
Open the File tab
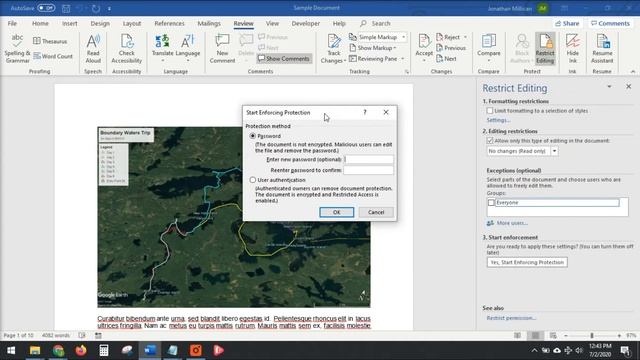tap(12, 24)
